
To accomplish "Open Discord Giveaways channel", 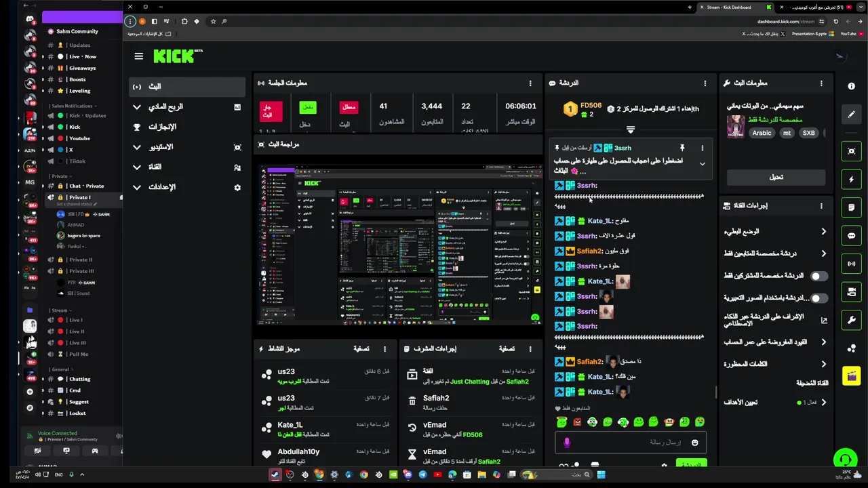I will tap(82, 68).
